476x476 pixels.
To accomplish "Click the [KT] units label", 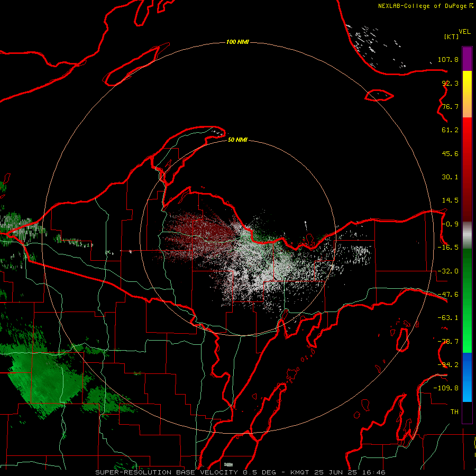I will [x=452, y=36].
